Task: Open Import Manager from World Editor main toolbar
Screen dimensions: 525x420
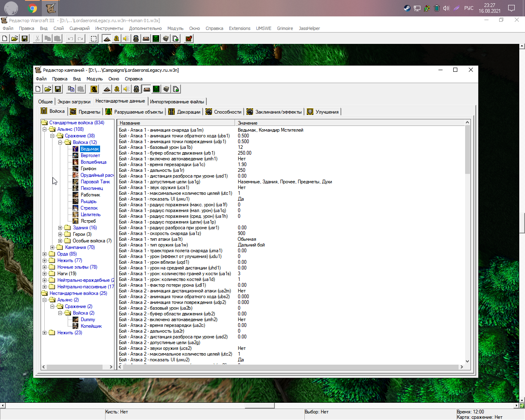Action: point(176,39)
